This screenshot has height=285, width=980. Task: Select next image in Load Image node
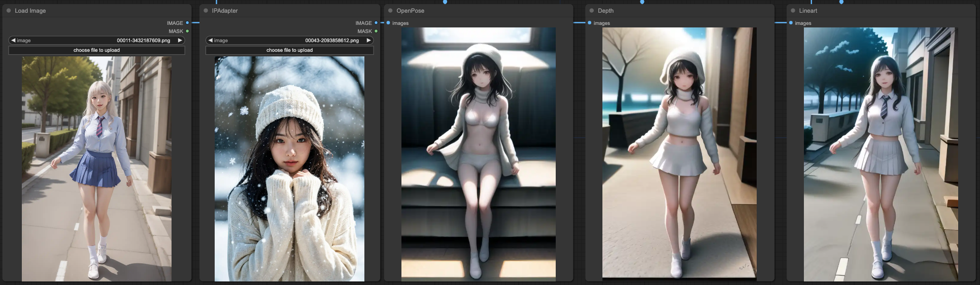point(180,40)
